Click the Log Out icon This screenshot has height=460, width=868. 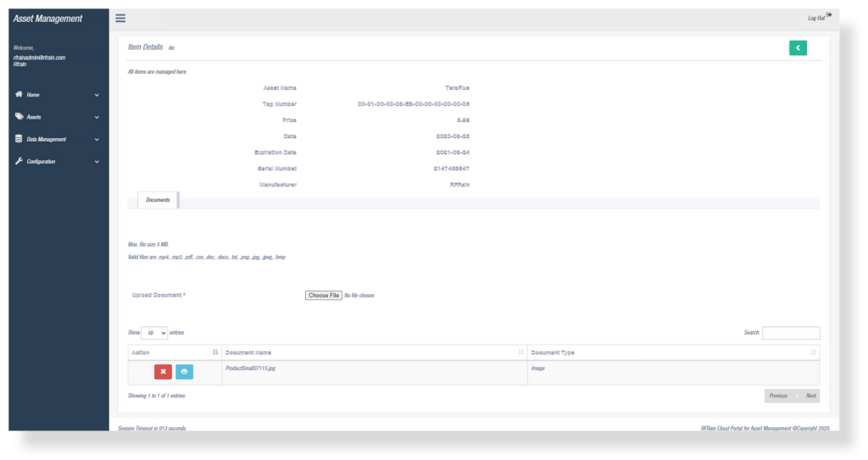coord(828,15)
